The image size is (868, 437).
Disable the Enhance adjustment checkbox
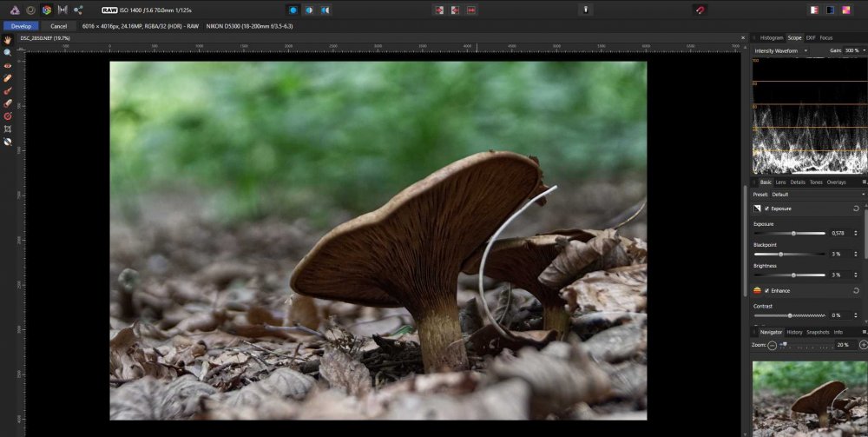(767, 291)
